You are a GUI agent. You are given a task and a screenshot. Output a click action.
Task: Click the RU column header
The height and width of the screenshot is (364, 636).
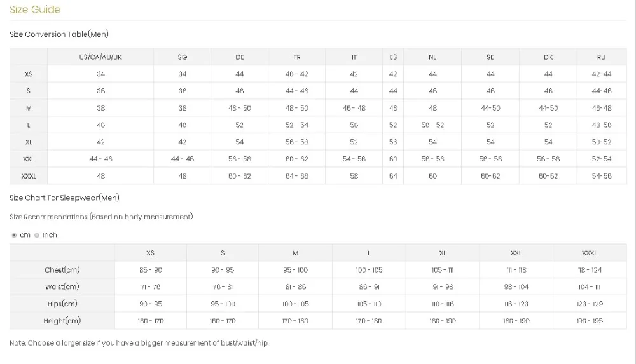(602, 57)
